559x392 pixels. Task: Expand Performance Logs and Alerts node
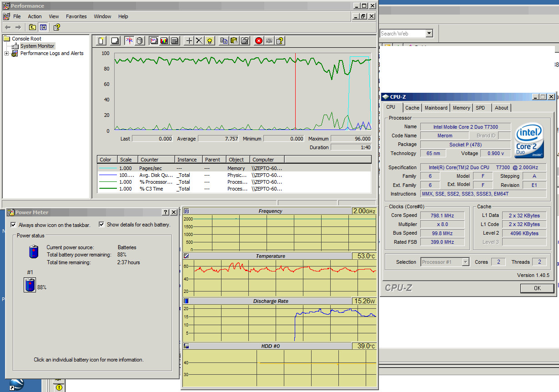point(6,54)
